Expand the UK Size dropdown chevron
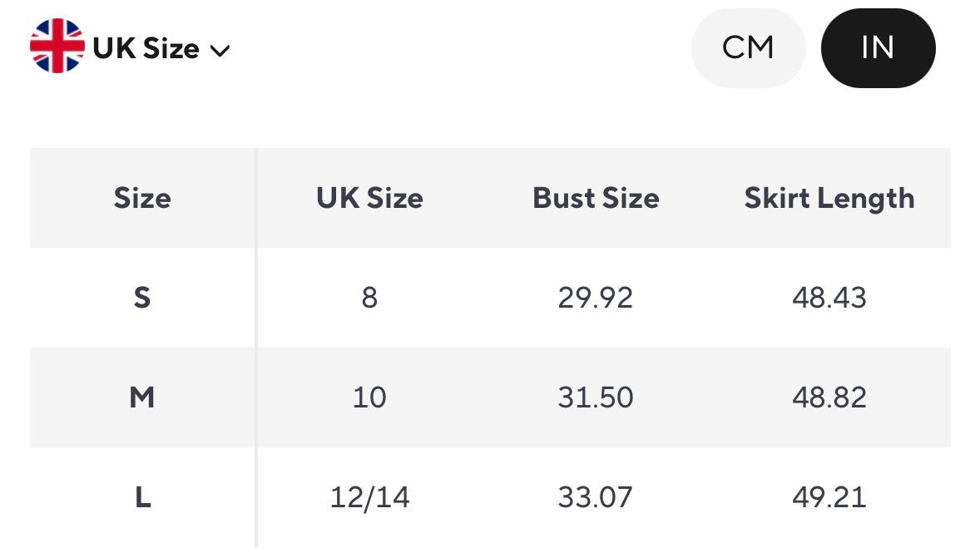The height and width of the screenshot is (548, 980). point(220,51)
